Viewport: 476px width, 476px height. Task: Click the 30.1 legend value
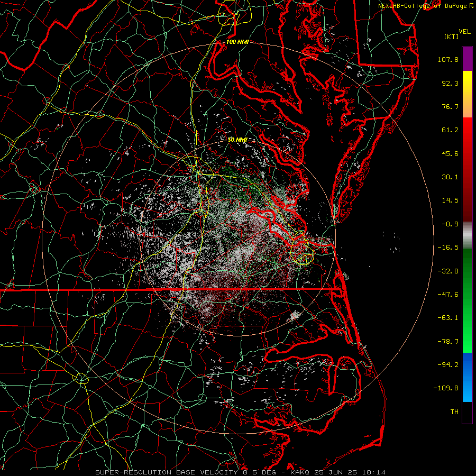450,177
